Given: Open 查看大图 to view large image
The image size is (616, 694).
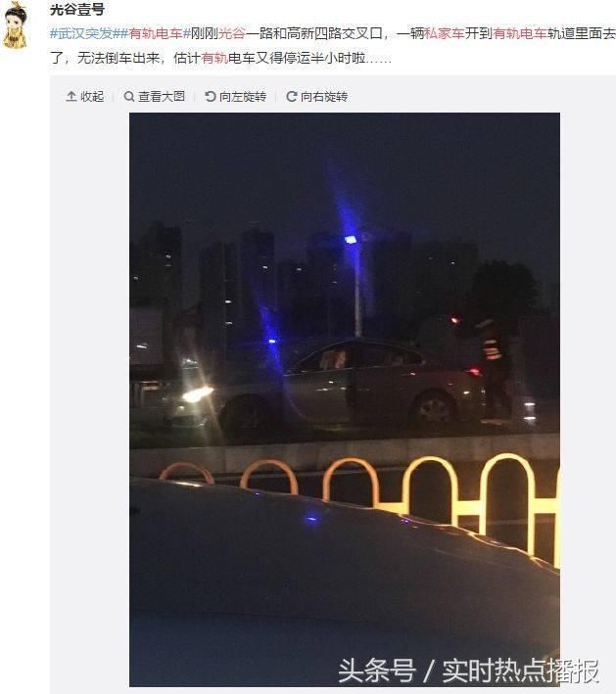Looking at the screenshot, I should (162, 97).
